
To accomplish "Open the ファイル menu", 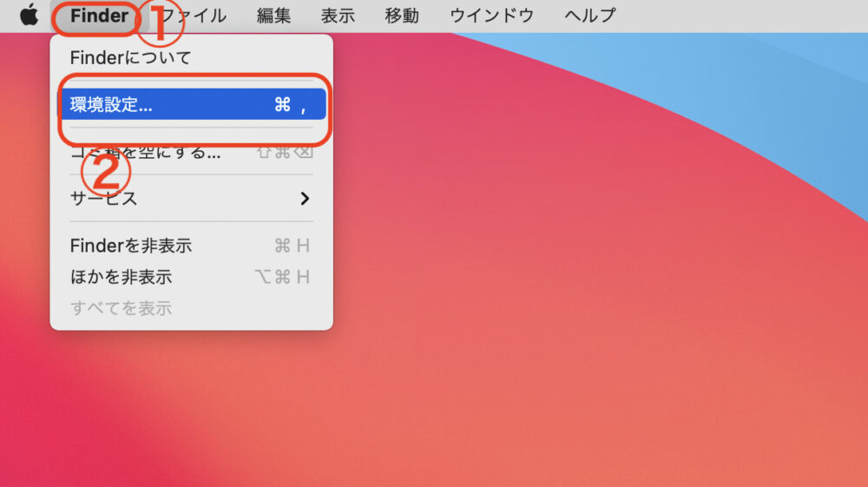I will coord(194,16).
